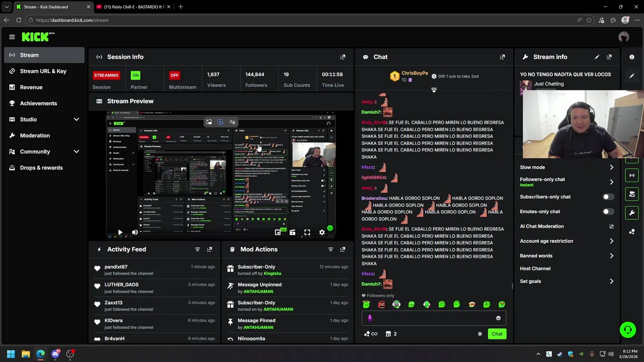Image resolution: width=644 pixels, height=362 pixels.
Task: Open the emoji picker in chat input
Action: pyautogui.click(x=498, y=318)
